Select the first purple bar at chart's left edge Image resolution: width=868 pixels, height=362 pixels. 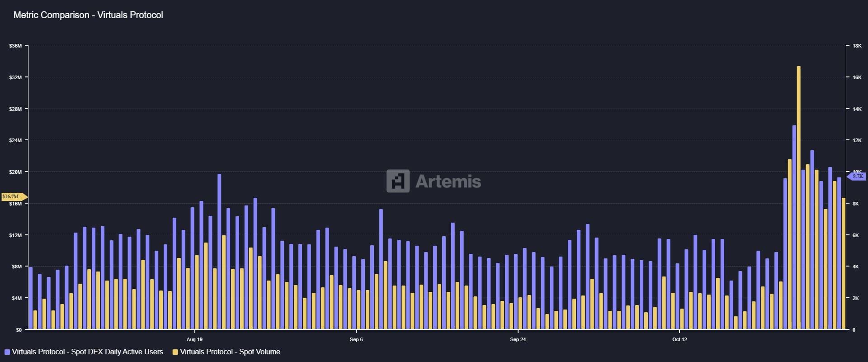[x=31, y=298]
